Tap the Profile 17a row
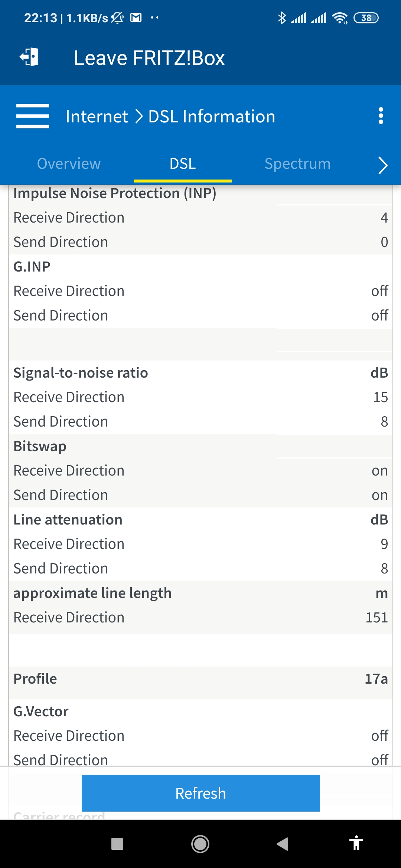The height and width of the screenshot is (868, 401). pos(200,679)
